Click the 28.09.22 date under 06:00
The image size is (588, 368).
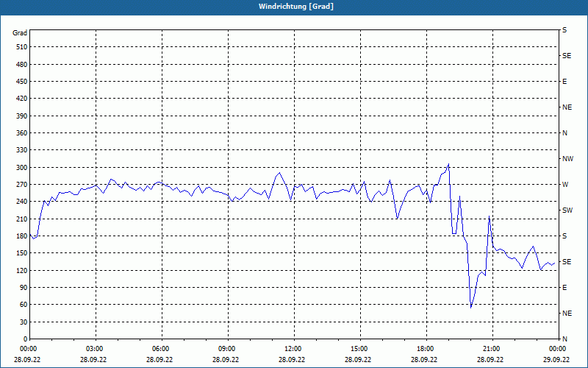point(159,360)
